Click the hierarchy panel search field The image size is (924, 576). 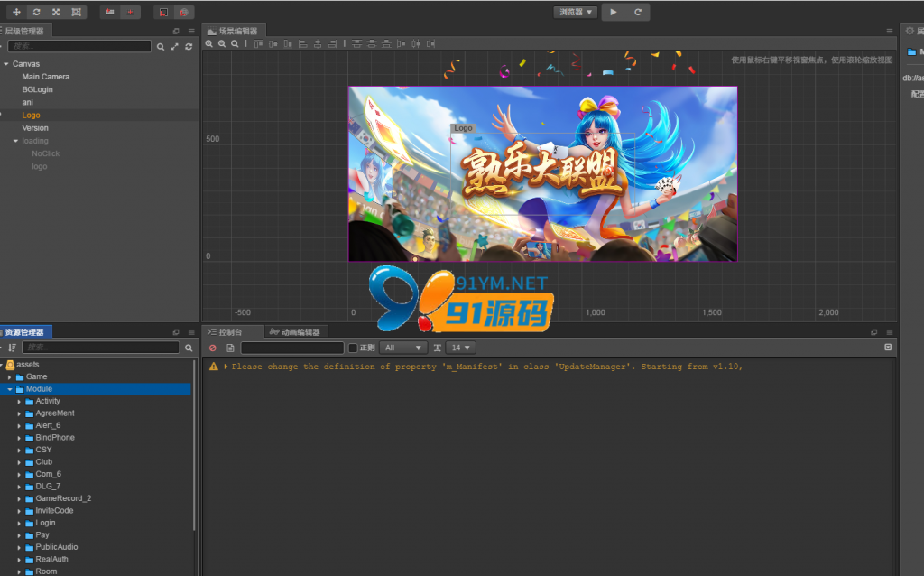tap(79, 46)
